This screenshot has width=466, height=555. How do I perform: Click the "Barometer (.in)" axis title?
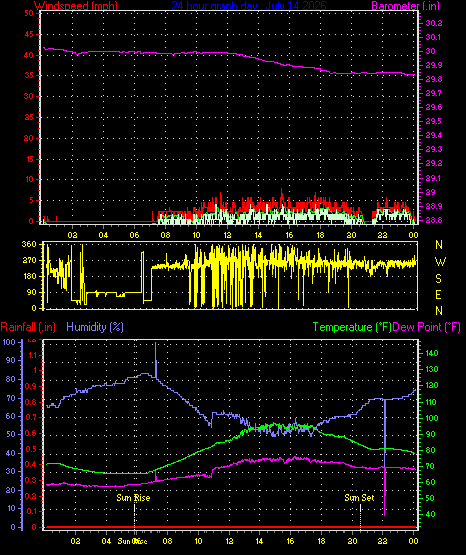tap(405, 5)
